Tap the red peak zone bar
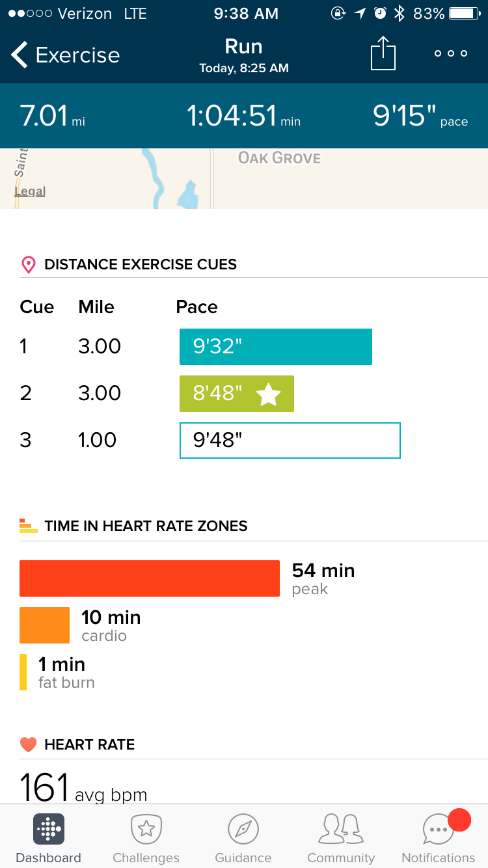 click(x=150, y=578)
